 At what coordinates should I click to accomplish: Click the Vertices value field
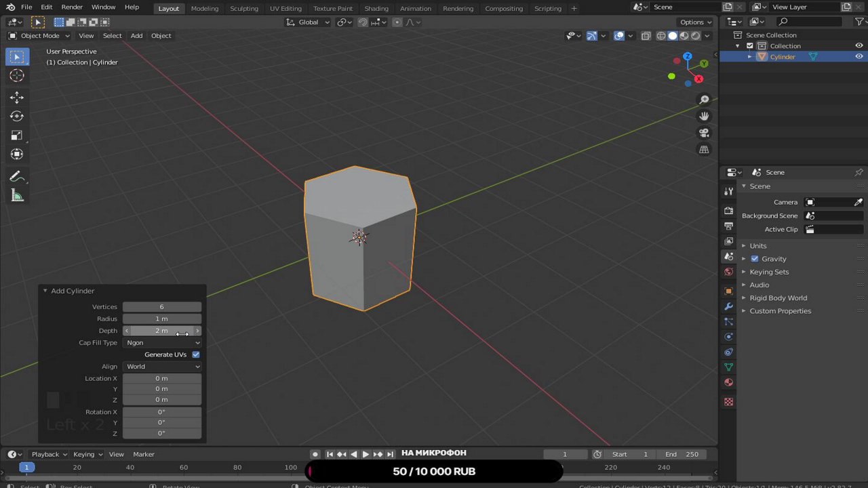162,307
